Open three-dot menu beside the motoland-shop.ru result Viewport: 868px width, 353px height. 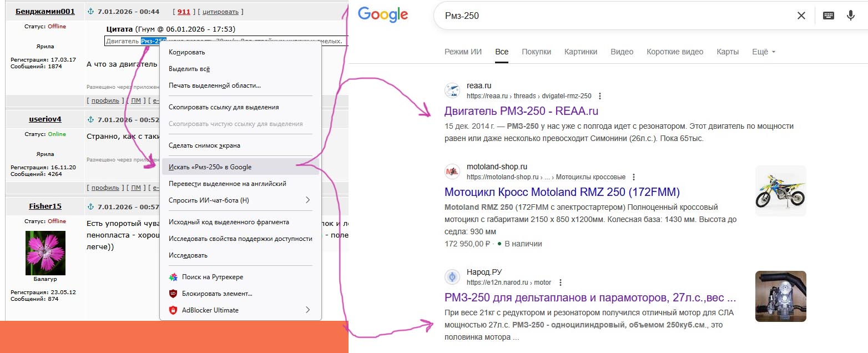633,177
